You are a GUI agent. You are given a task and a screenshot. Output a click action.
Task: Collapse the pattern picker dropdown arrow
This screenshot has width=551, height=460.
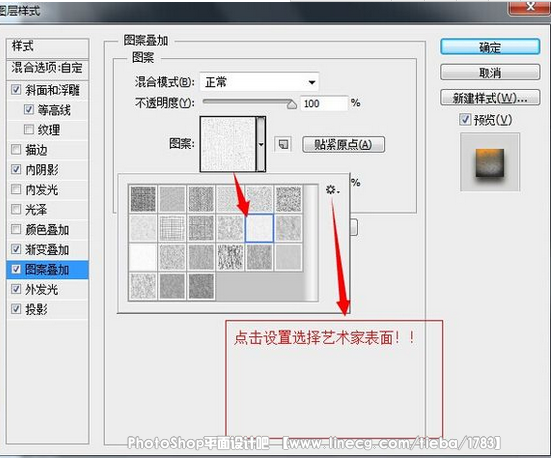261,144
